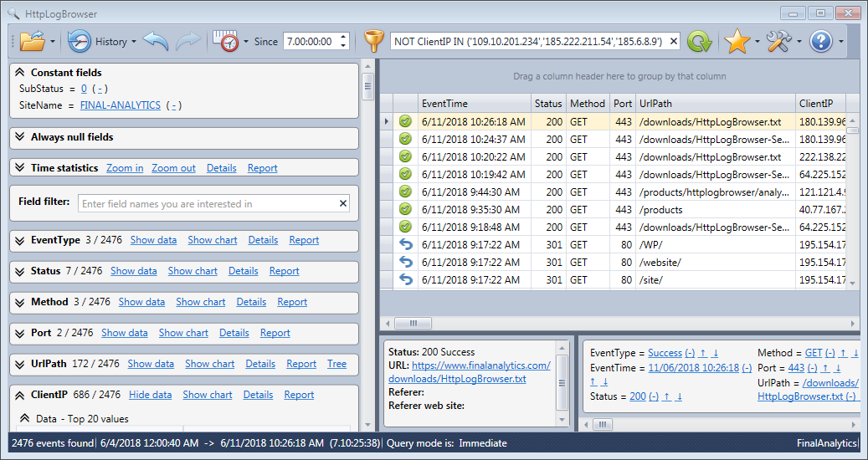The width and height of the screenshot is (868, 460).
Task: Go back with the undo arrow
Action: pos(156,42)
